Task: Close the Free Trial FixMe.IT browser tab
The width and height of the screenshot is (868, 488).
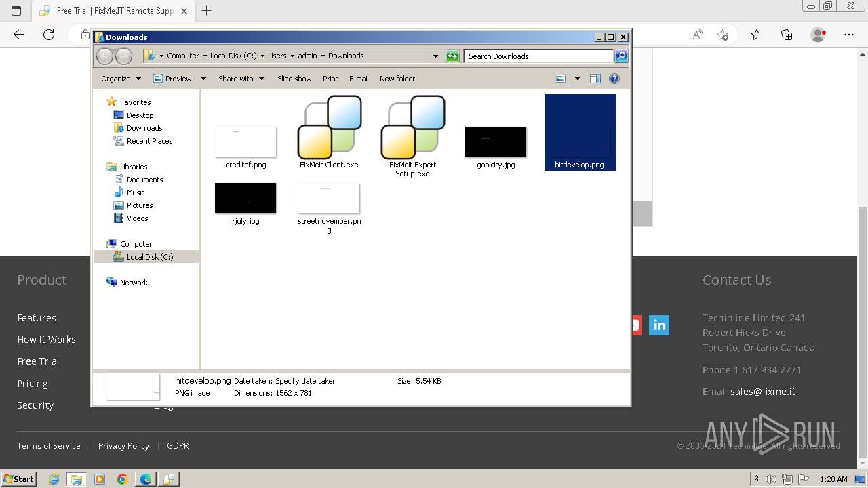Action: 184,11
